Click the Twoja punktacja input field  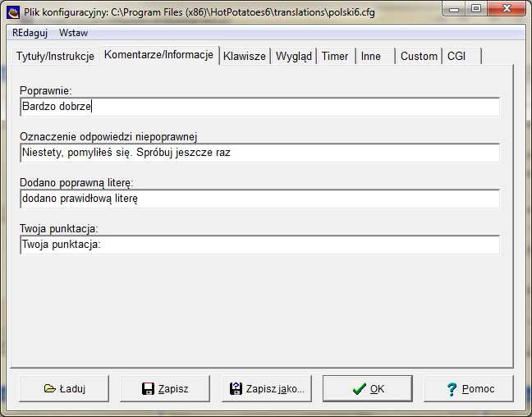point(260,245)
